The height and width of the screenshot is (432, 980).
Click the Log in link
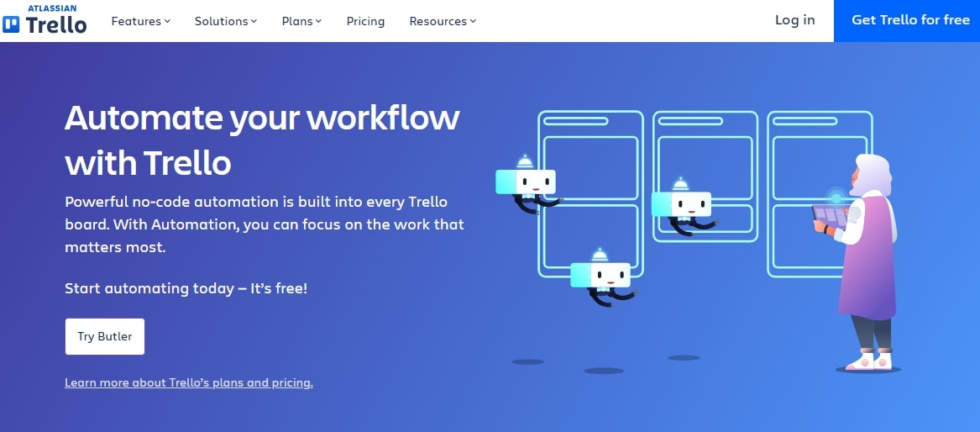pyautogui.click(x=795, y=20)
